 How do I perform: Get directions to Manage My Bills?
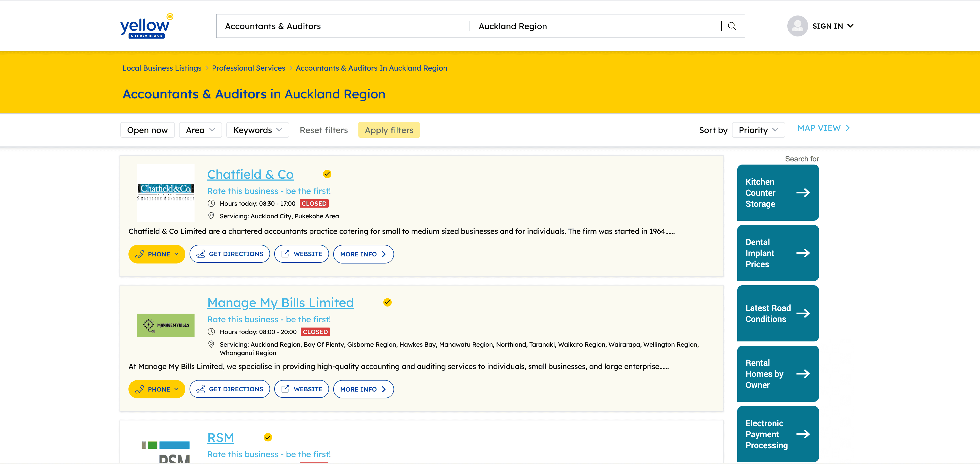229,389
